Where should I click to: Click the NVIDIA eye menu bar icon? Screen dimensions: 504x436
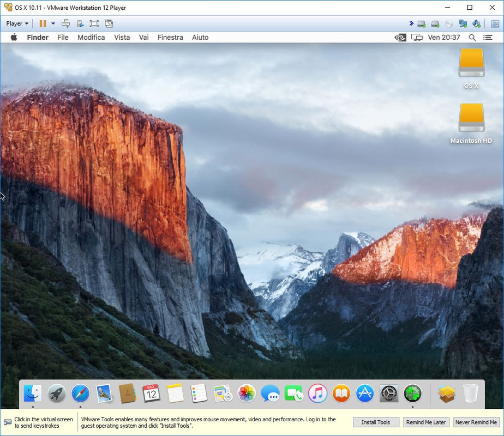pyautogui.click(x=400, y=38)
